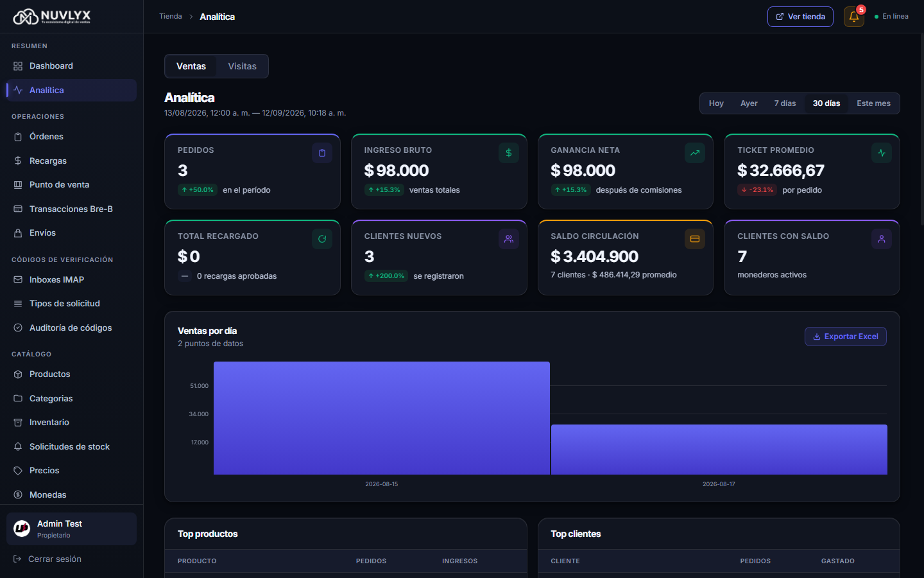
Task: Click the Nuvlyx logo in sidebar
Action: click(x=52, y=17)
